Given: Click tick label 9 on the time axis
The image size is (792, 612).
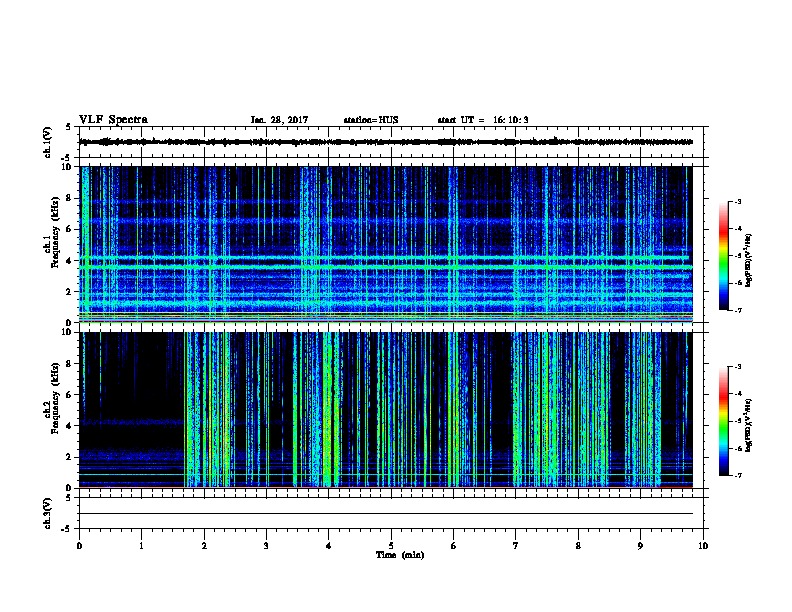Looking at the screenshot, I should (x=640, y=545).
